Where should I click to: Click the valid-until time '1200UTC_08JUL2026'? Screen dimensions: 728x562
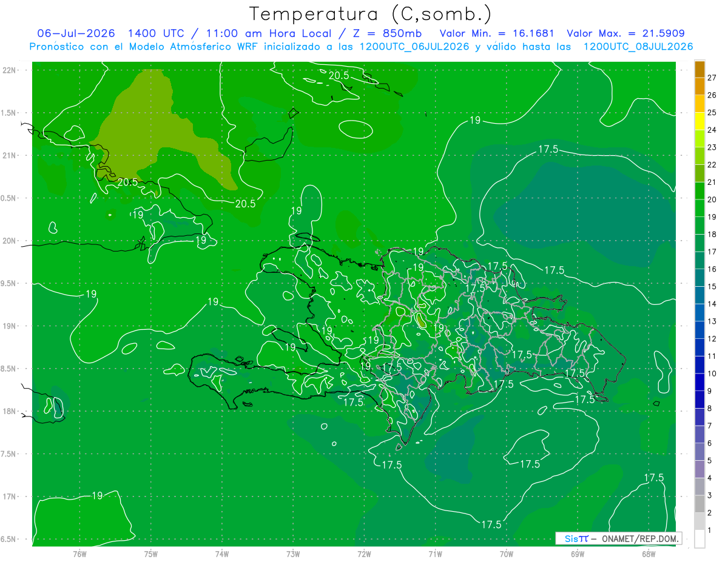click(638, 47)
